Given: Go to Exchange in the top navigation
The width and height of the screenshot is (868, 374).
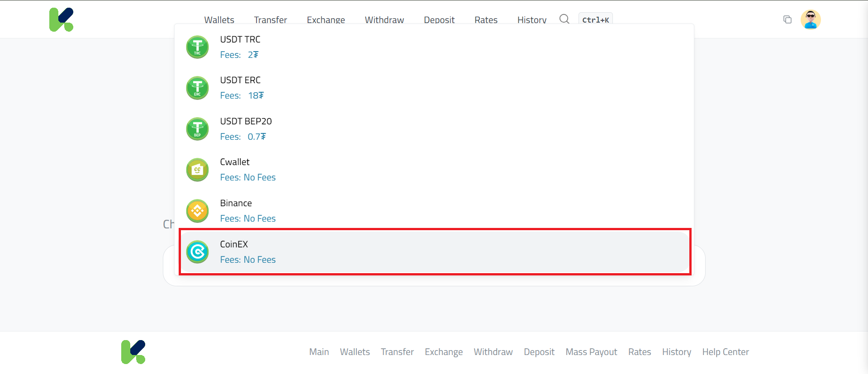Looking at the screenshot, I should [326, 20].
